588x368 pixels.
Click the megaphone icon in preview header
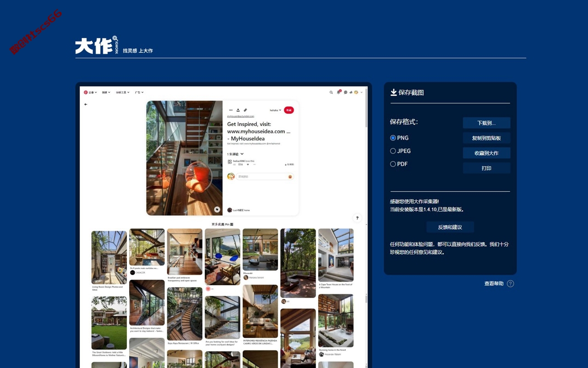(x=351, y=92)
